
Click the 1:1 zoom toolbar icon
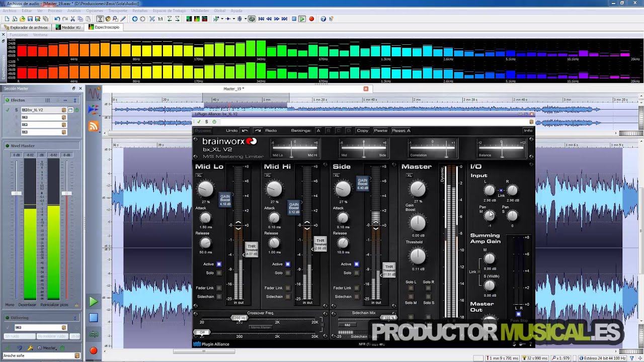coord(160,19)
